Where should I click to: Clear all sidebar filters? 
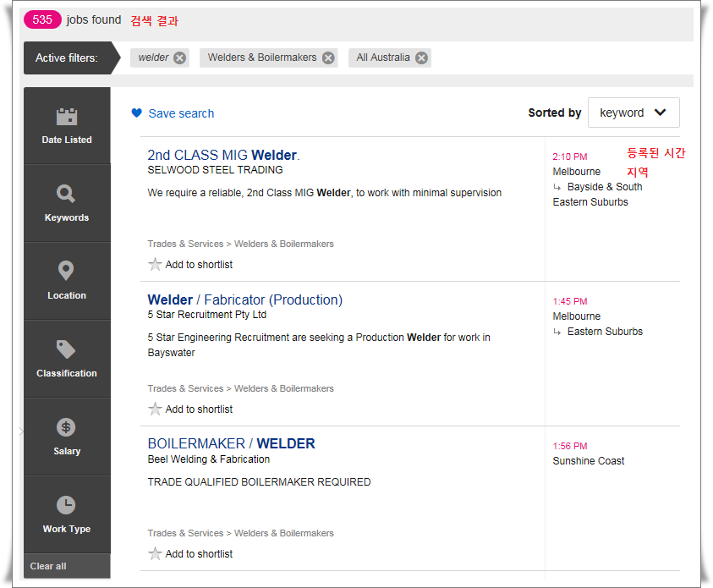pyautogui.click(x=48, y=566)
